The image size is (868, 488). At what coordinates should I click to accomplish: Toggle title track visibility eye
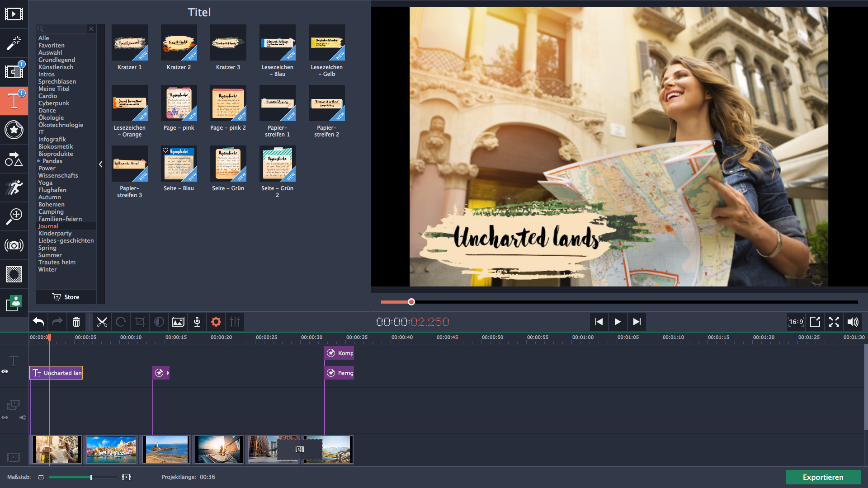5,371
